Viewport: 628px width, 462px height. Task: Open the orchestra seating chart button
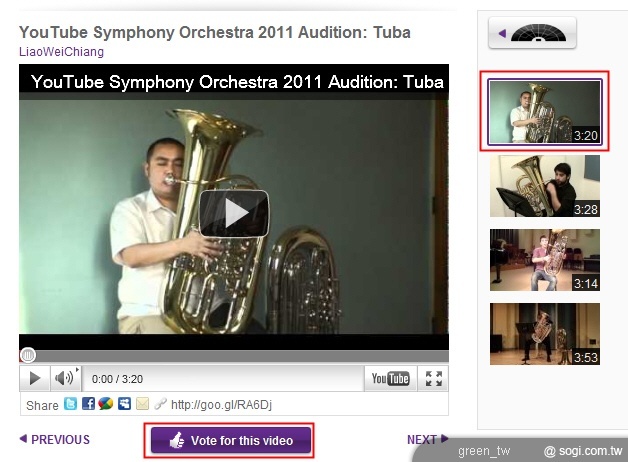coord(532,33)
